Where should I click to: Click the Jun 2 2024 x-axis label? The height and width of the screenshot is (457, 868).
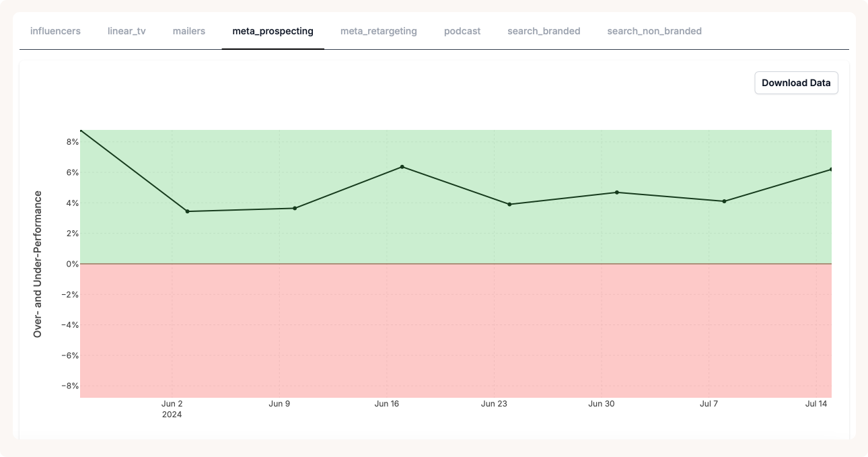[172, 409]
